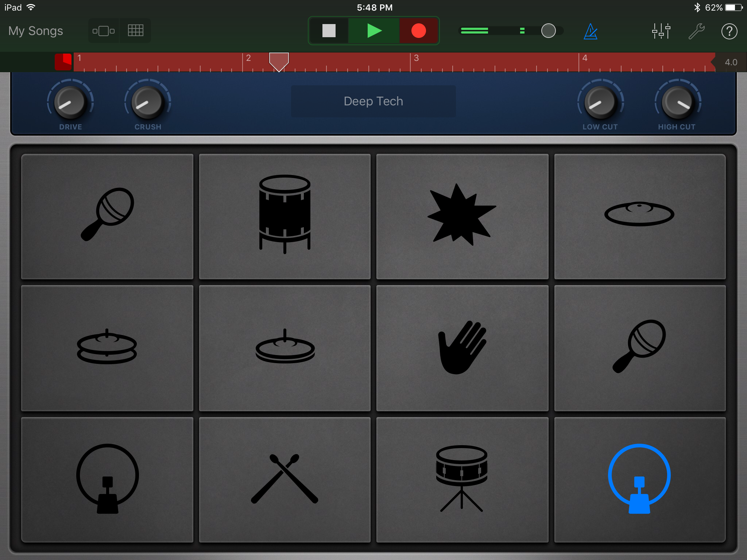This screenshot has width=747, height=560.
Task: Open My Songs navigation menu
Action: tap(36, 30)
